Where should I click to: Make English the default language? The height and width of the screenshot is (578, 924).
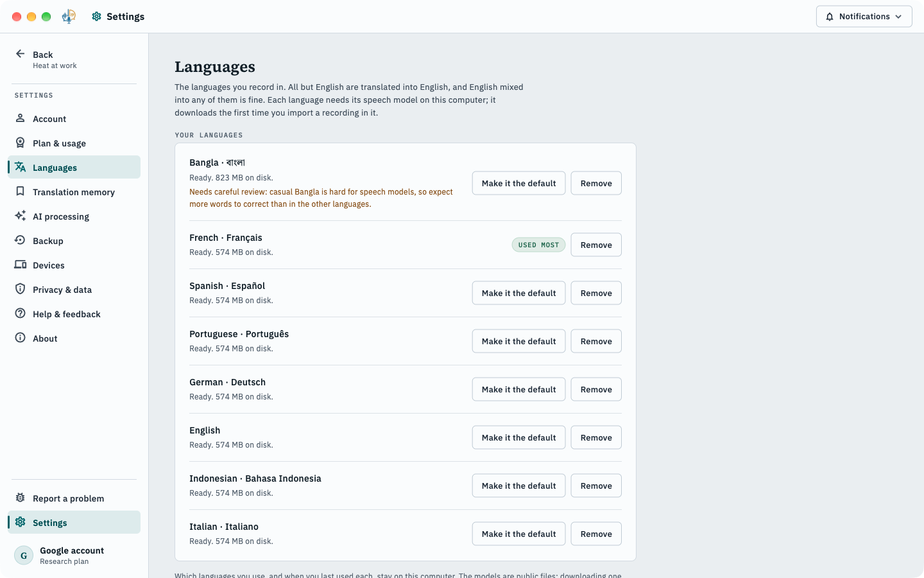518,437
